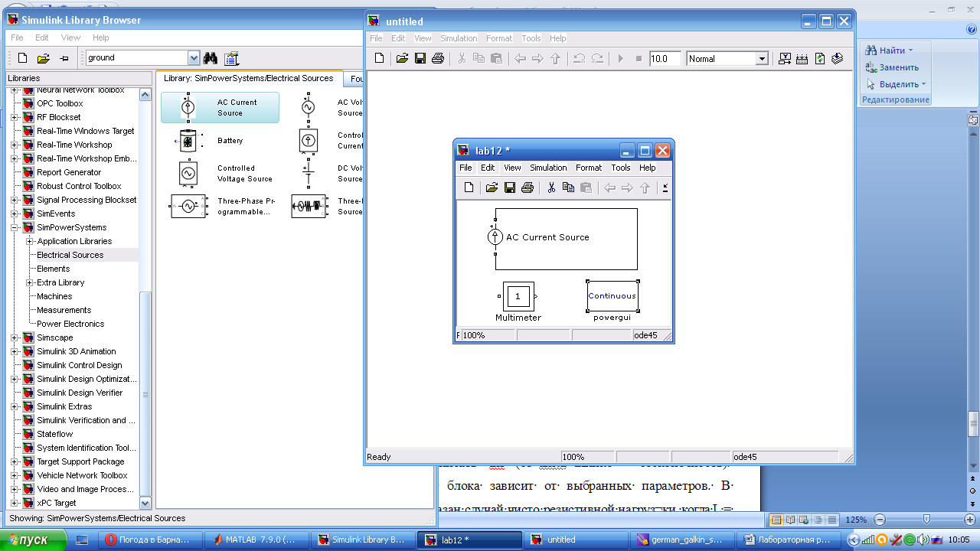Viewport: 980px width, 551px height.
Task: Click Open icon in untitled model toolbar
Action: click(x=401, y=58)
